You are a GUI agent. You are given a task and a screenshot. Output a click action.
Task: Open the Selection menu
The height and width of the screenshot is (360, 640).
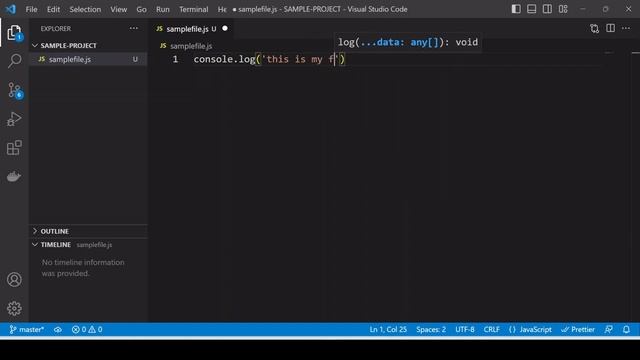coord(85,9)
